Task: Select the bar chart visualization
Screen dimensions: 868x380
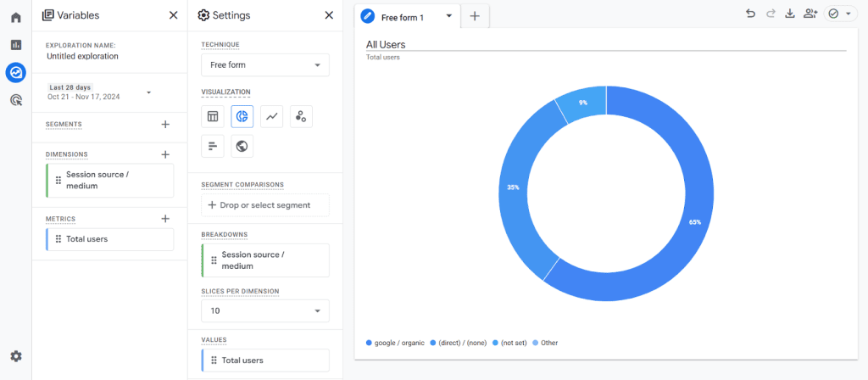Action: click(x=213, y=147)
